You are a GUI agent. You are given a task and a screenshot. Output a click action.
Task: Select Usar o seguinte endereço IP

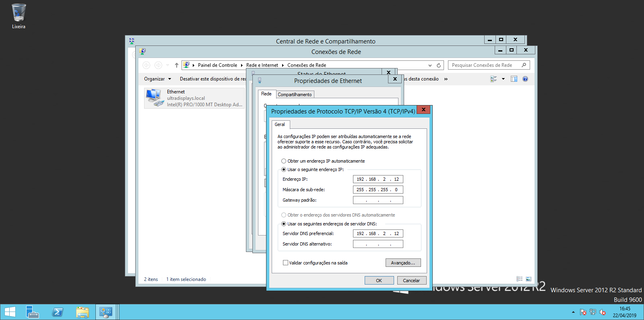pyautogui.click(x=284, y=169)
